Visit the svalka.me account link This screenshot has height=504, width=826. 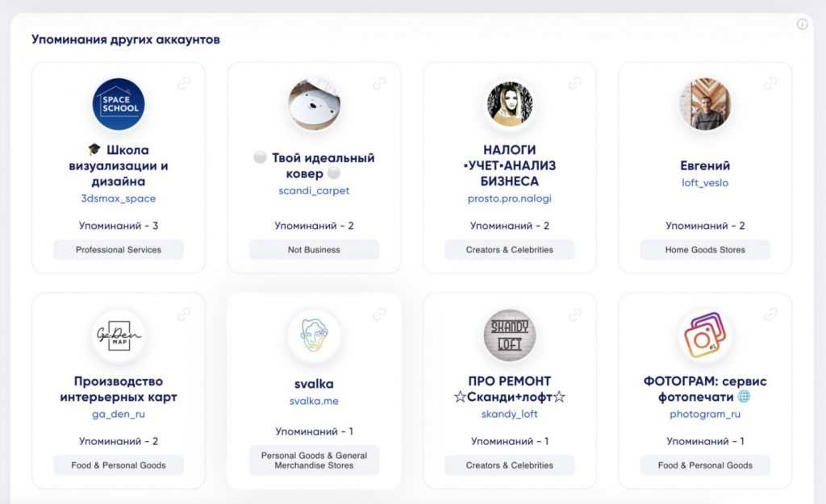(314, 401)
